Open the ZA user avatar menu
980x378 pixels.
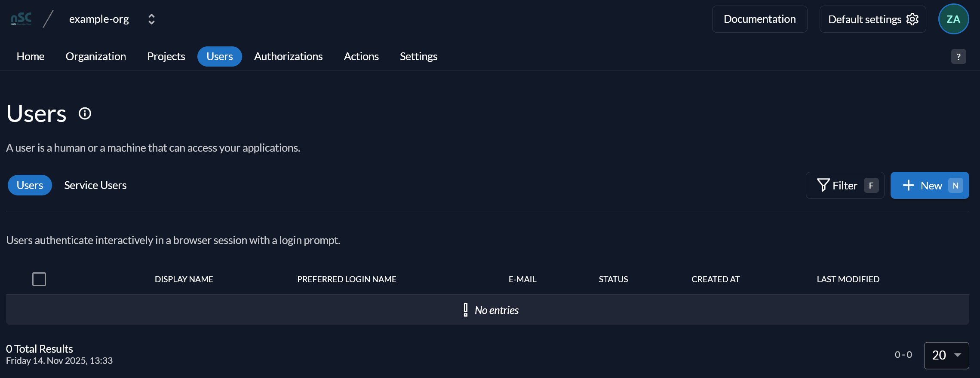click(953, 19)
